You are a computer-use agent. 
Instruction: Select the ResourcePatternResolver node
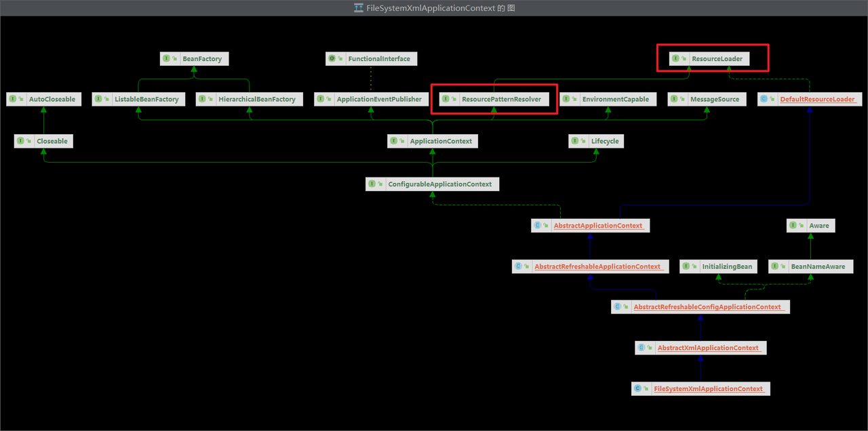pos(494,99)
